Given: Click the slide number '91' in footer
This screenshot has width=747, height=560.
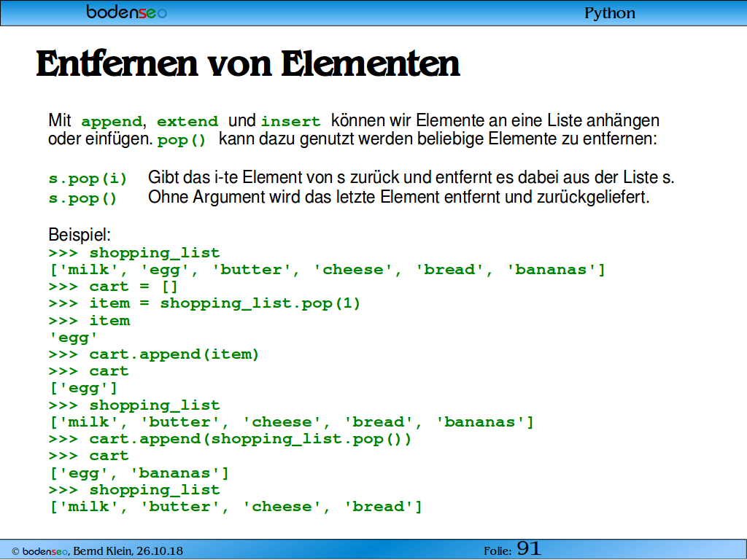Looking at the screenshot, I should pos(529,549).
